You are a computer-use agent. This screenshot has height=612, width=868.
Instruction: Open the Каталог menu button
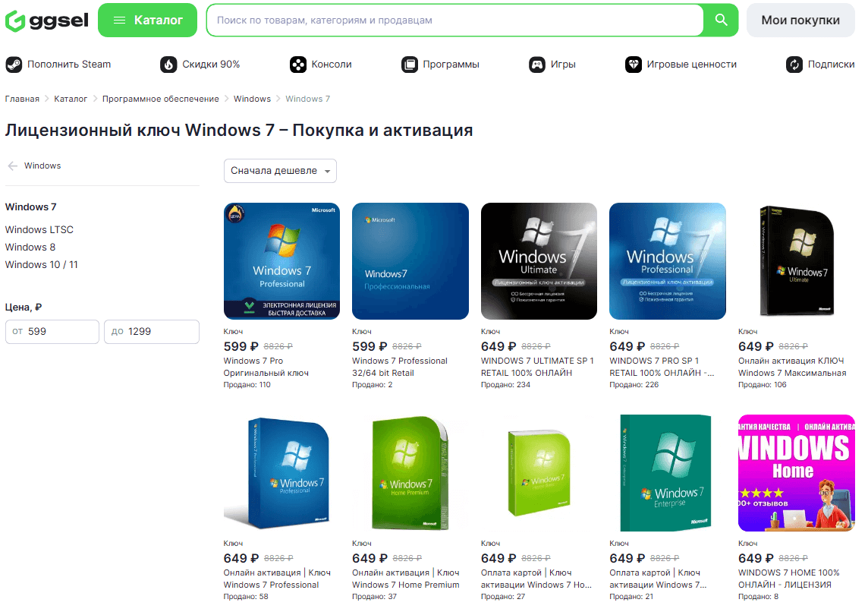(147, 21)
